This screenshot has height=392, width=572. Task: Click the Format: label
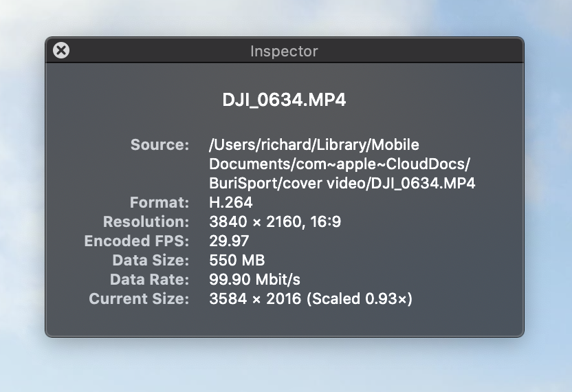[159, 202]
